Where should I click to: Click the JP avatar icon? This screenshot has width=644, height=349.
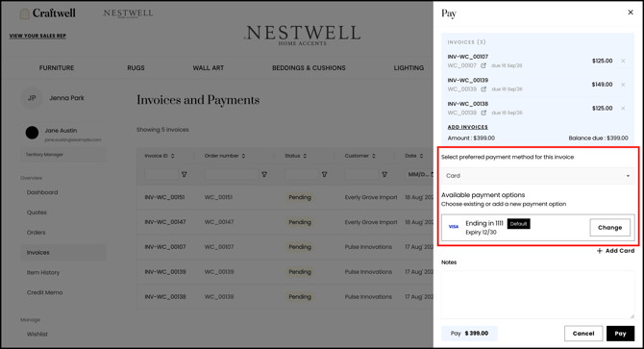coord(32,98)
